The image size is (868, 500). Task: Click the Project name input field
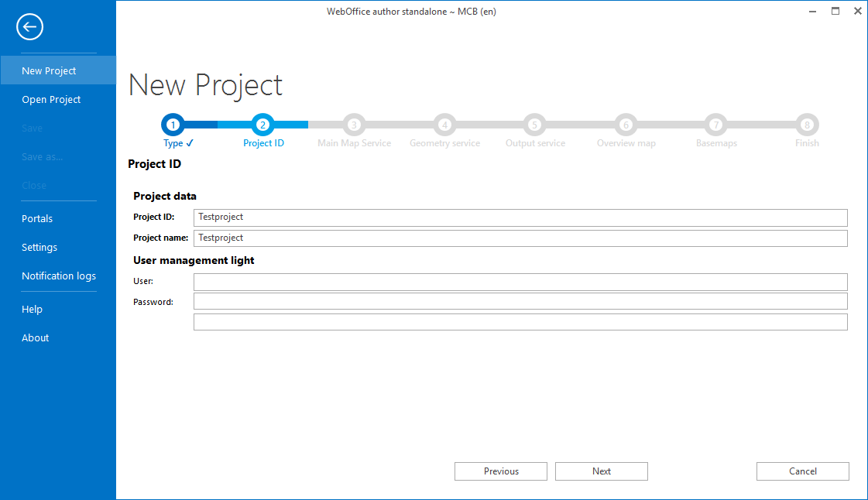520,238
